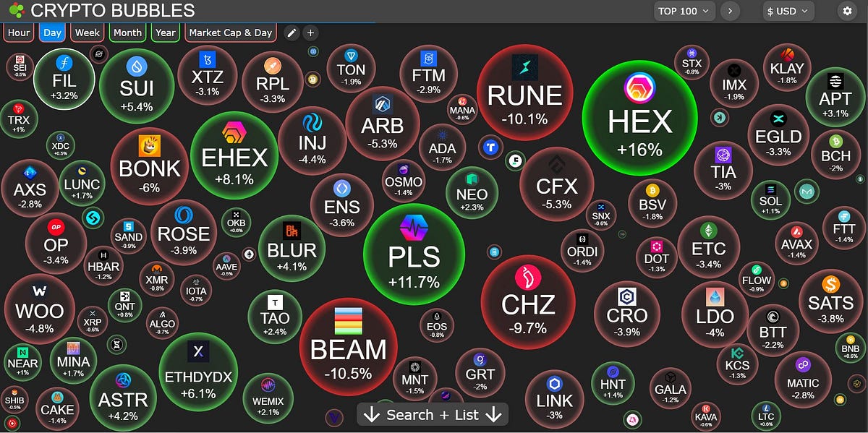The image size is (868, 433).
Task: Switch to the Week tab
Action: [x=88, y=33]
